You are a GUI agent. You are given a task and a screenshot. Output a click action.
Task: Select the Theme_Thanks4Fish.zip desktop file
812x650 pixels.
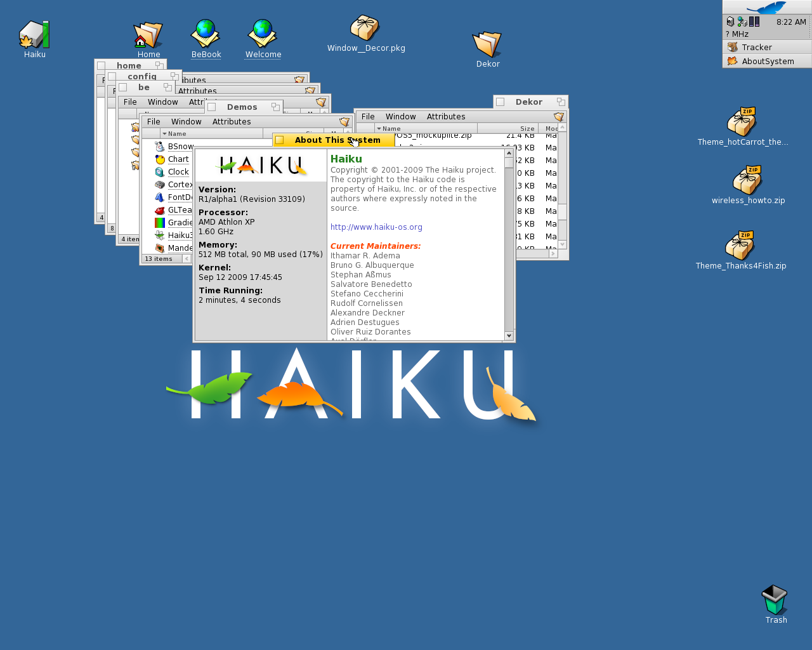tap(740, 245)
